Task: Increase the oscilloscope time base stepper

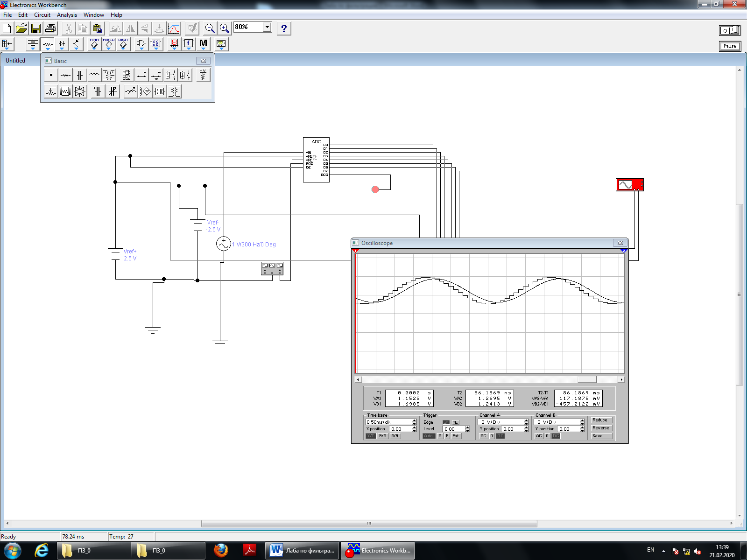Action: 414,420
